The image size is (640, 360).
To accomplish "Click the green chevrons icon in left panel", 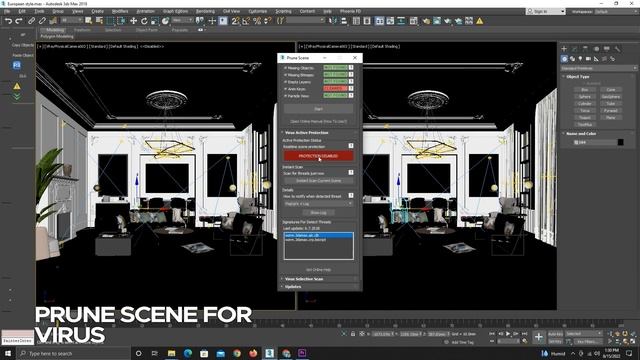I will 17,97.
